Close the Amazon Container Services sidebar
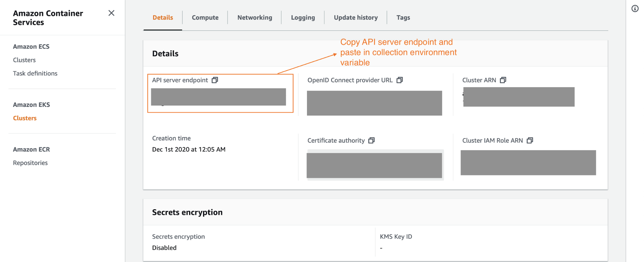This screenshot has width=644, height=262. click(111, 13)
